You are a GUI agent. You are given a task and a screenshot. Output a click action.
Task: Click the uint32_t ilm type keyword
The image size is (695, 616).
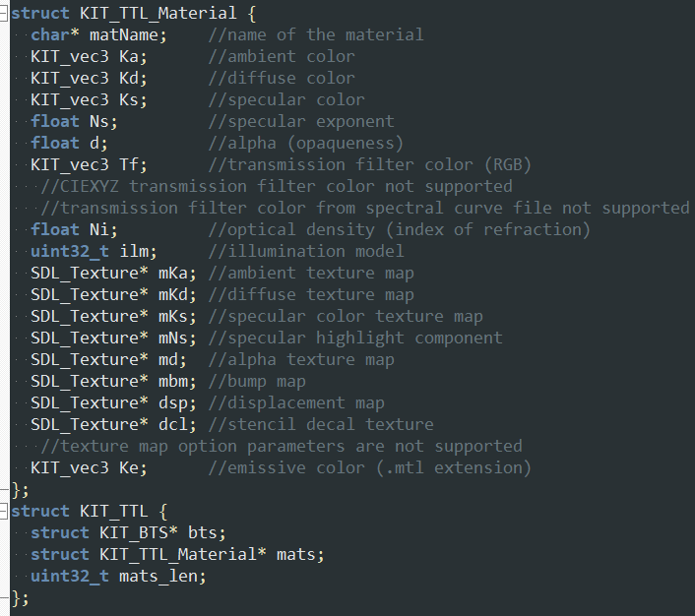[x=69, y=251]
